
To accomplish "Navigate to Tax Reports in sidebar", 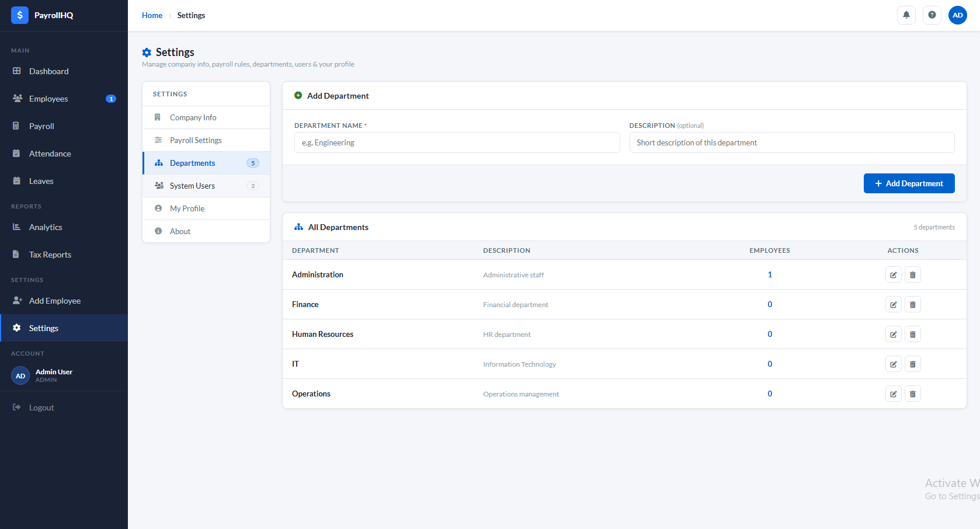I will coord(50,255).
